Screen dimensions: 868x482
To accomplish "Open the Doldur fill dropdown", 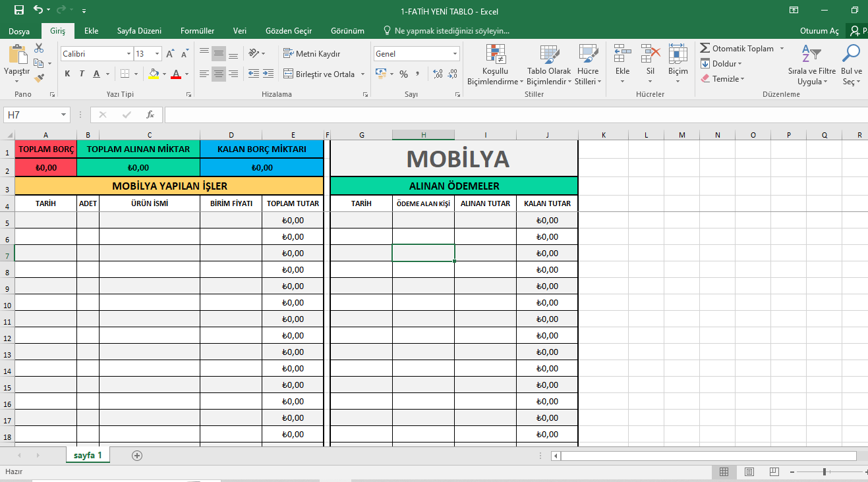I will click(x=720, y=64).
